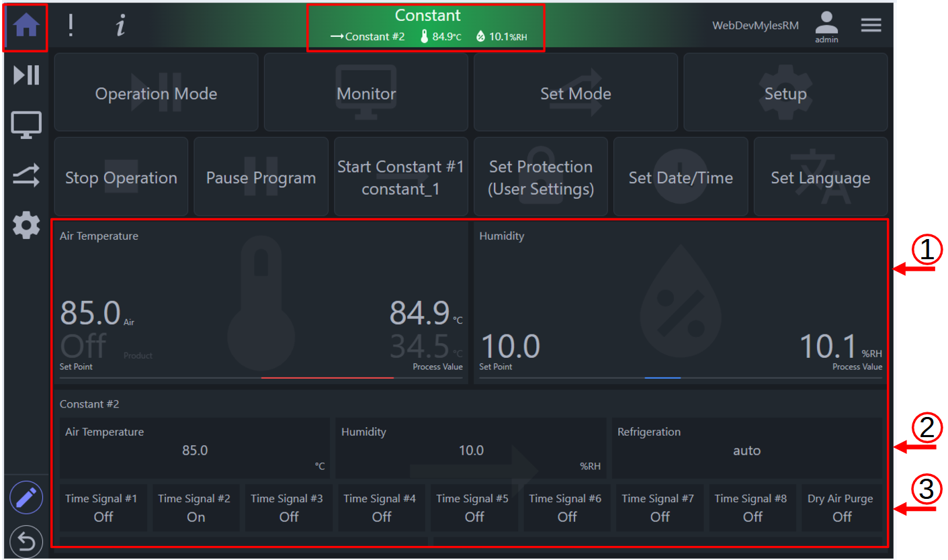
Task: Toggle Time Signal #8
Action: pos(752,508)
